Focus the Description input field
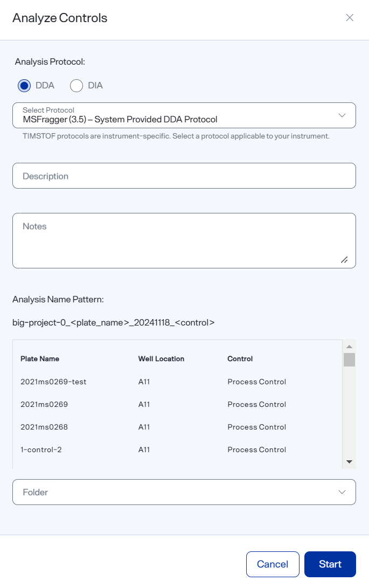The image size is (369, 588). click(x=184, y=176)
